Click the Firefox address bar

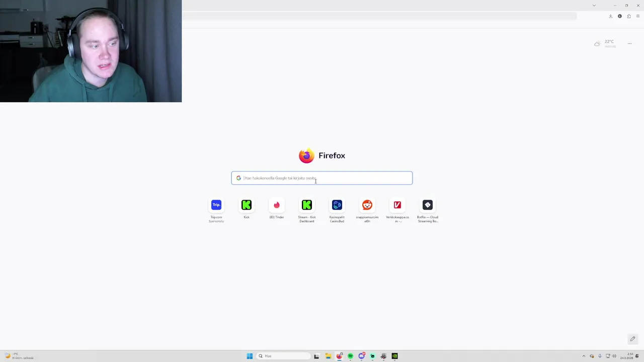point(378,16)
